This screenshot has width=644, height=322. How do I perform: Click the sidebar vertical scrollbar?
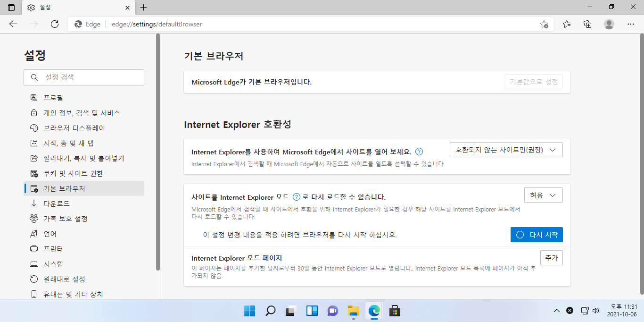coord(157,152)
